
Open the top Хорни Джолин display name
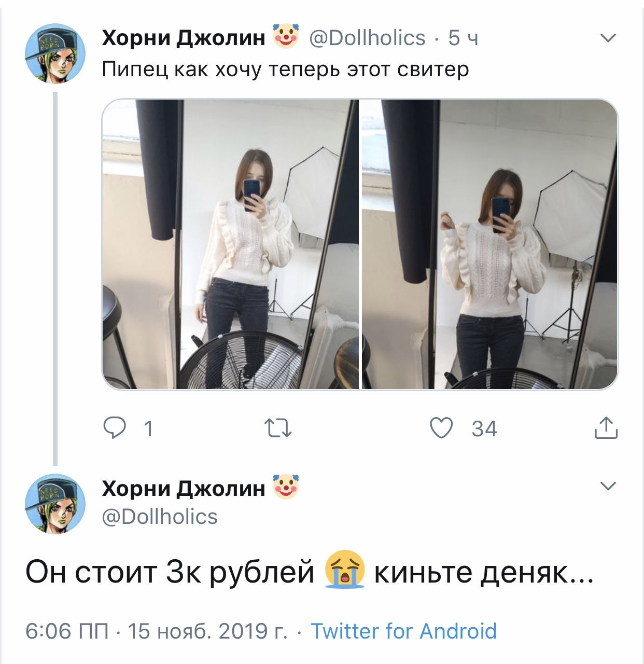click(184, 38)
